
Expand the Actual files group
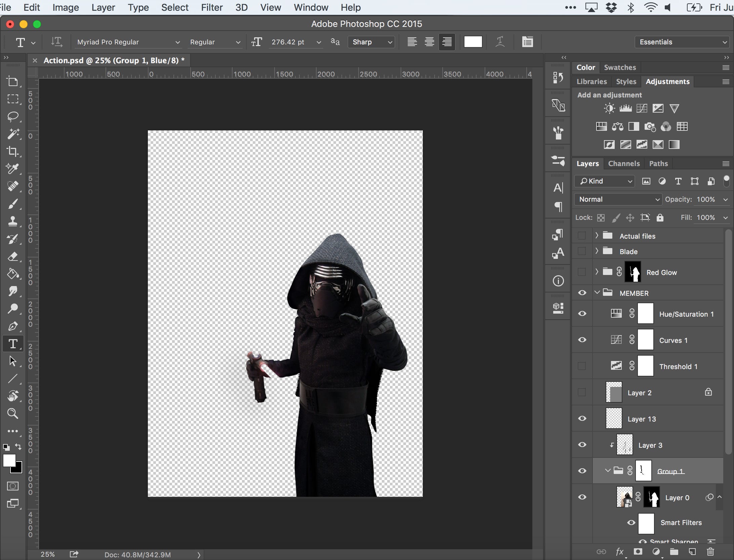point(597,235)
